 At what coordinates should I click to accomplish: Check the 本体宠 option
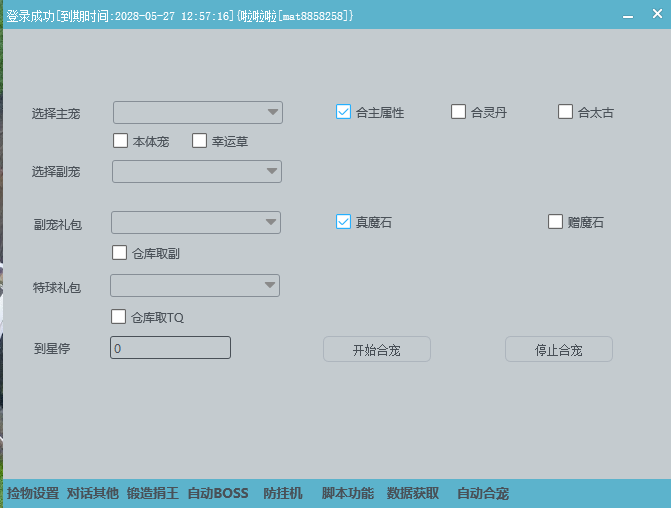click(x=121, y=141)
